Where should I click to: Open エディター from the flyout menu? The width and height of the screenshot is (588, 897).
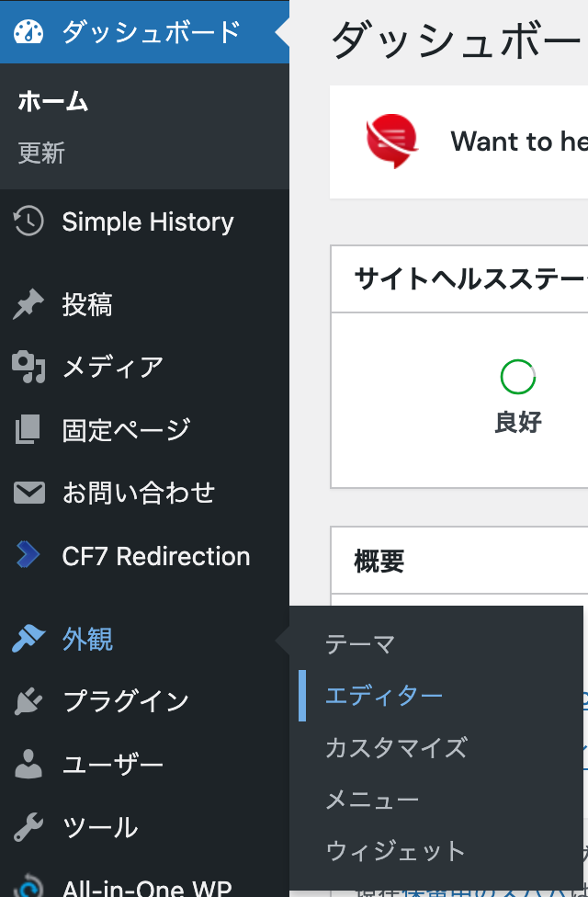coord(384,696)
